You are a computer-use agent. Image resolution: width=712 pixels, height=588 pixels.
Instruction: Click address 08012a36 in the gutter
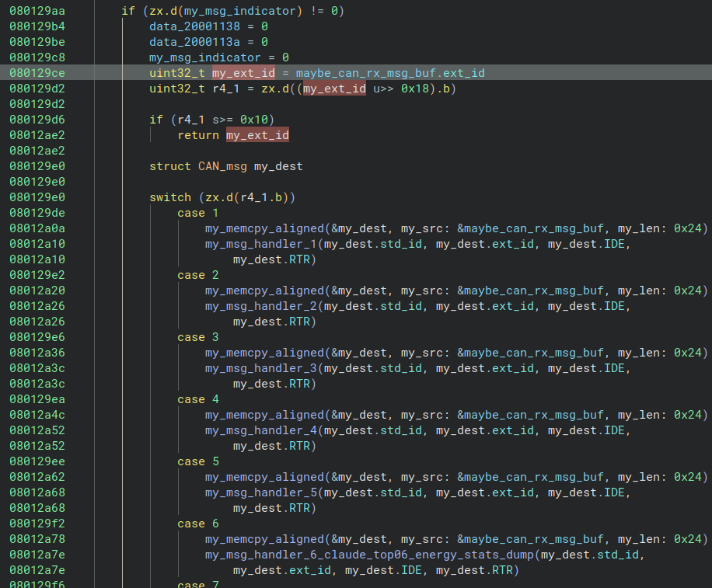pyautogui.click(x=37, y=353)
